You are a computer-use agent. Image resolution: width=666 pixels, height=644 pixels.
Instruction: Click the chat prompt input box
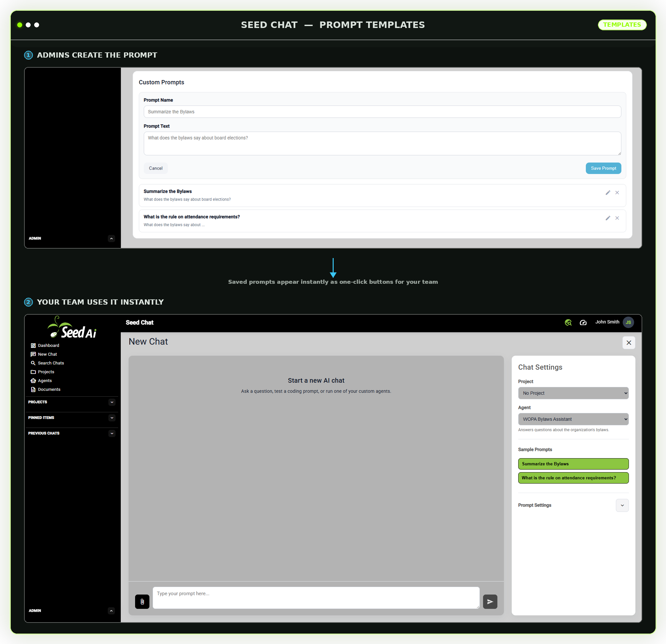point(316,598)
